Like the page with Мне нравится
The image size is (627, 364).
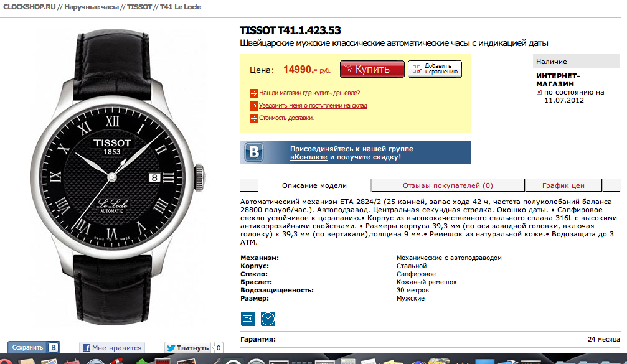111,348
